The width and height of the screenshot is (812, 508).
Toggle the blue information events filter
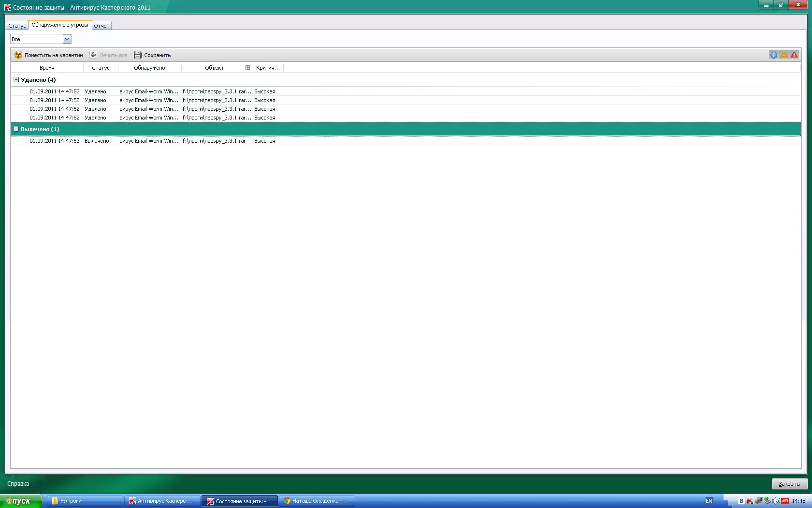pyautogui.click(x=773, y=55)
